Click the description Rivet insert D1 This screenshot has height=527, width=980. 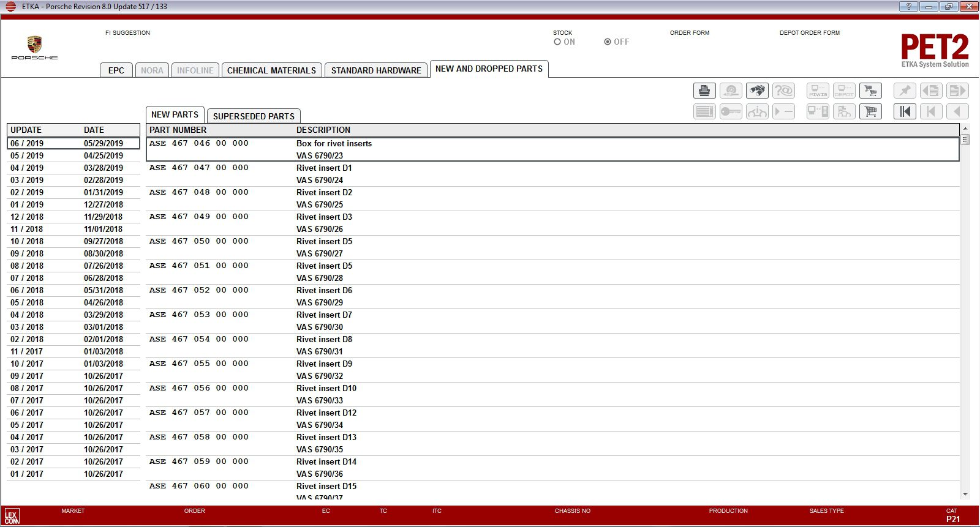pos(324,168)
